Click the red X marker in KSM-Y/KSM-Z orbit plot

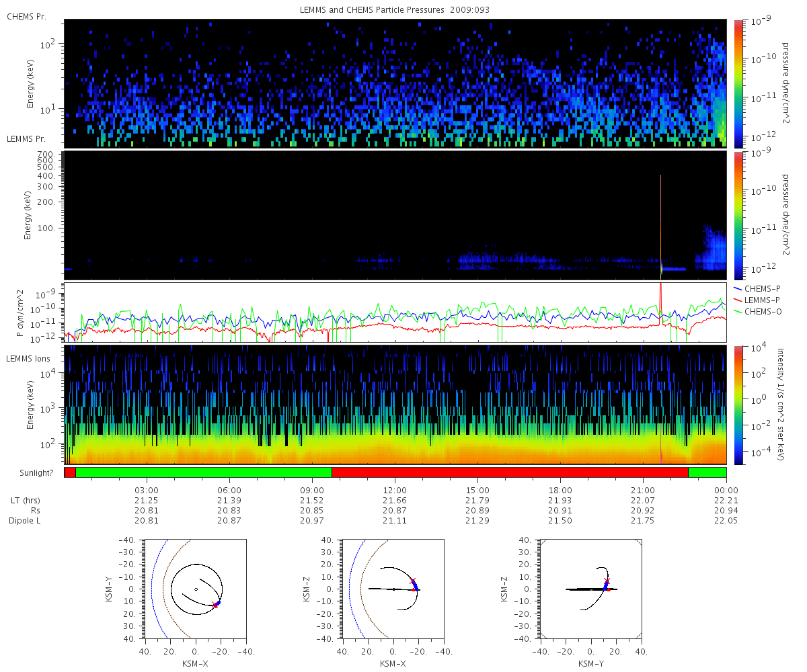tap(607, 580)
